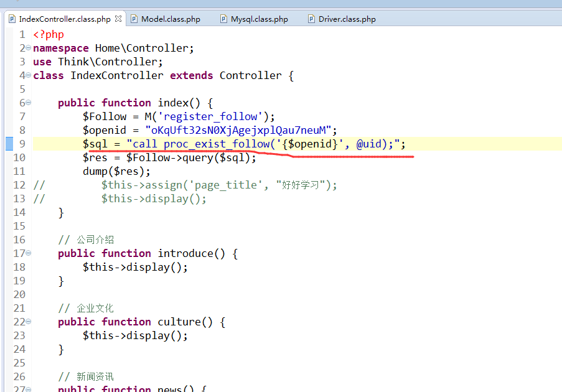
Task: Click the PHP file icon on IndexController tab
Action: click(11, 19)
